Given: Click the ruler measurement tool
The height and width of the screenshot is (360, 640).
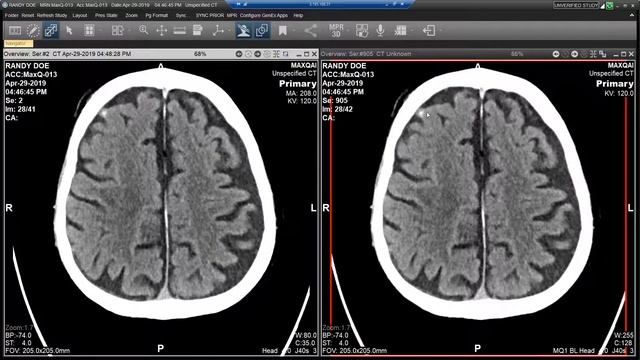Looking at the screenshot, I should point(180,31).
